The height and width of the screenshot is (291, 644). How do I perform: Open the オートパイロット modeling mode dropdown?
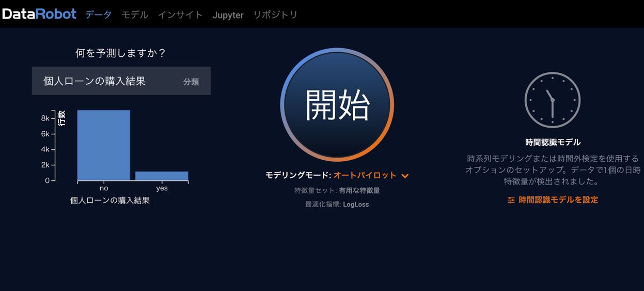click(371, 175)
